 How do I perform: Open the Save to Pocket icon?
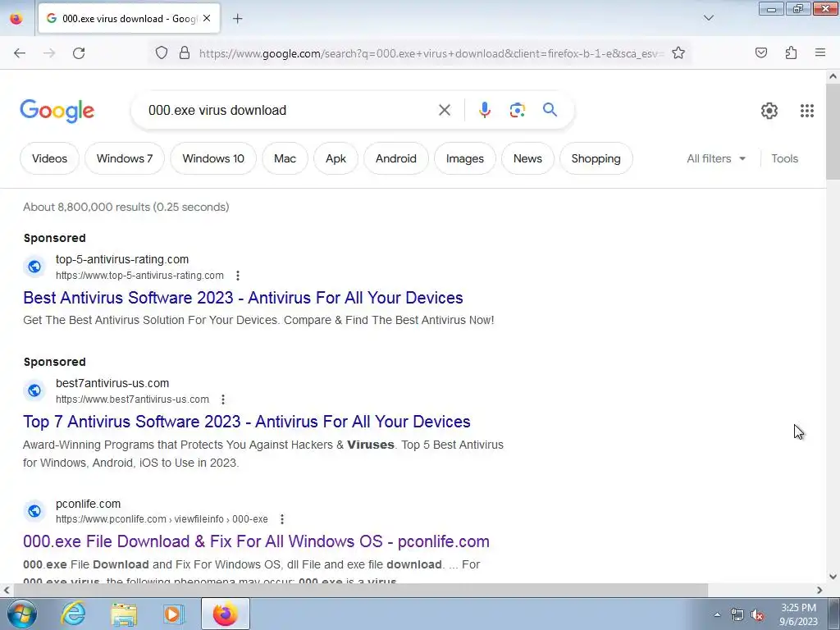click(x=761, y=53)
